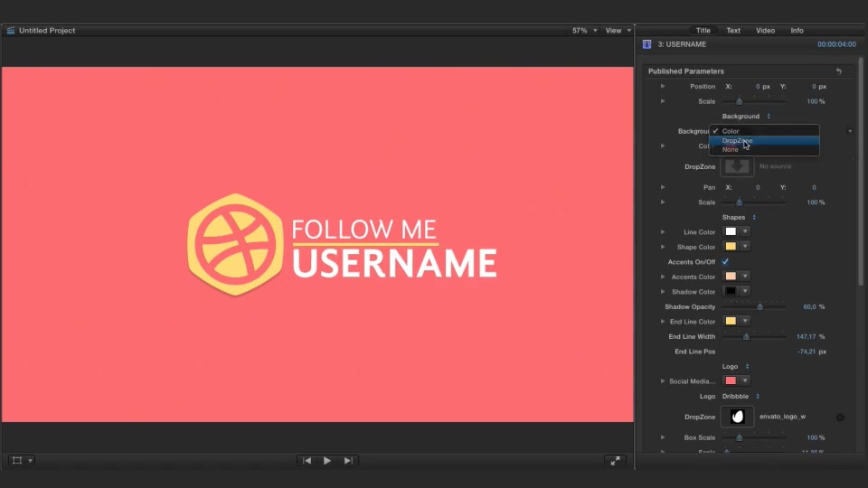Click the Dribbble logo in the viewer

pos(235,244)
